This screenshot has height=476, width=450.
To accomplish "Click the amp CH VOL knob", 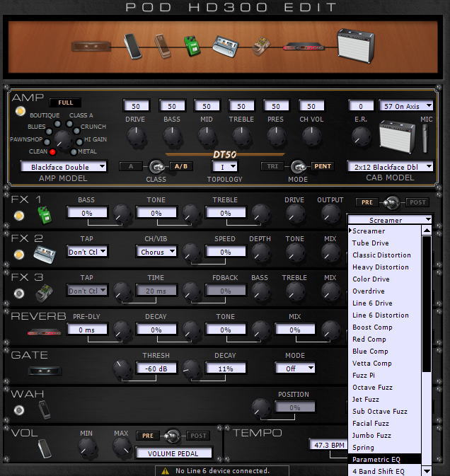I will [x=311, y=137].
